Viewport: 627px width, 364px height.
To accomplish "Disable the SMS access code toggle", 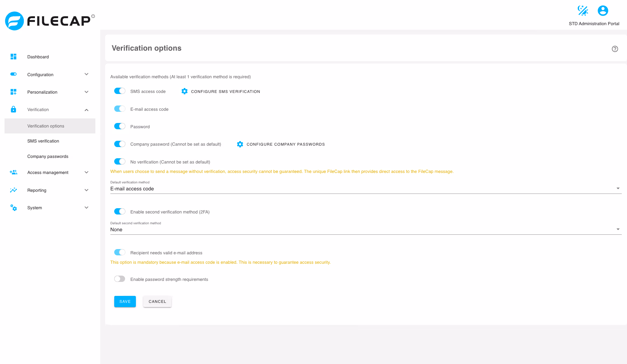I will point(120,91).
